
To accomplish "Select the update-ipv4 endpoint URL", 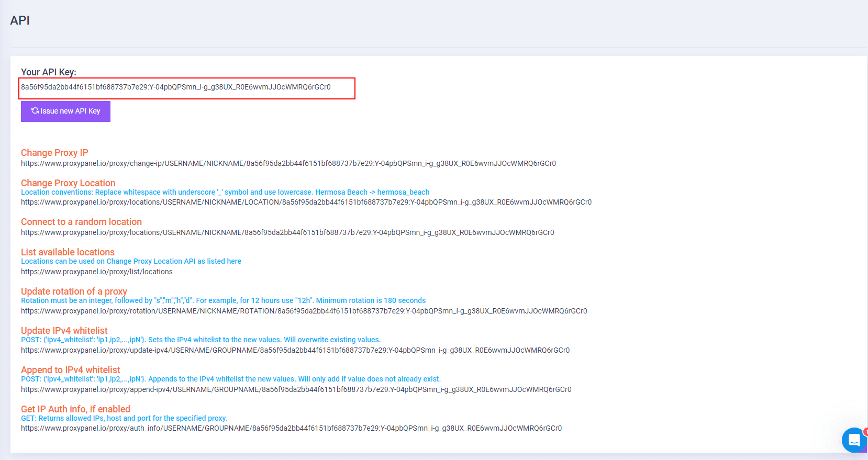I will (295, 351).
